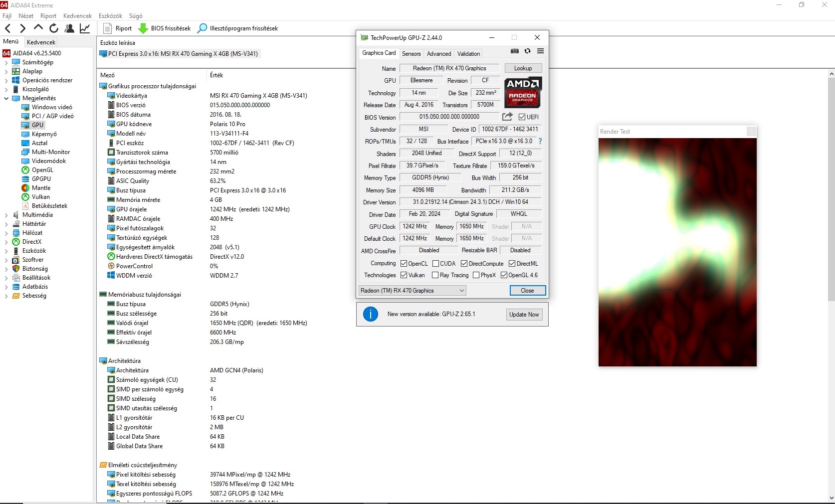835x504 pixels.
Task: Expand the Multimédia tree node
Action: pyautogui.click(x=6, y=215)
